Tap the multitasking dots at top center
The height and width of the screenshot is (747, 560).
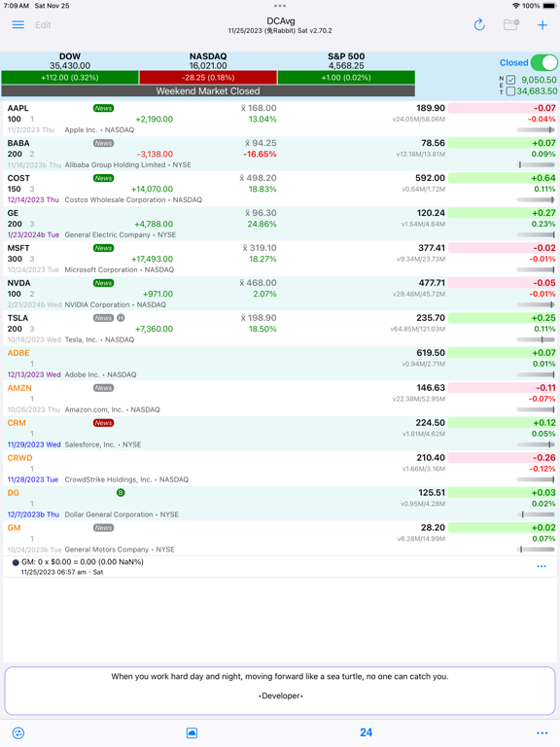(280, 6)
